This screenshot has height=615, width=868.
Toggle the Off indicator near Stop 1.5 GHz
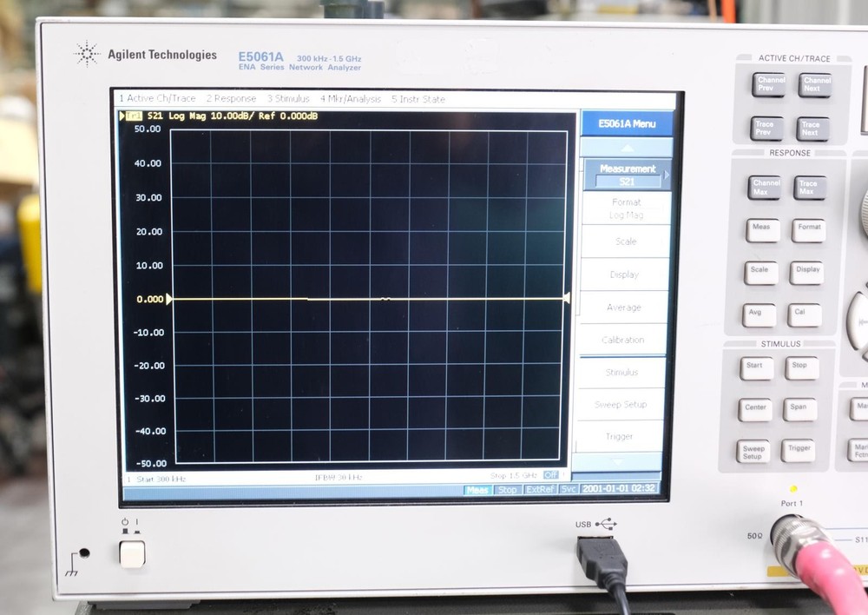[x=550, y=475]
